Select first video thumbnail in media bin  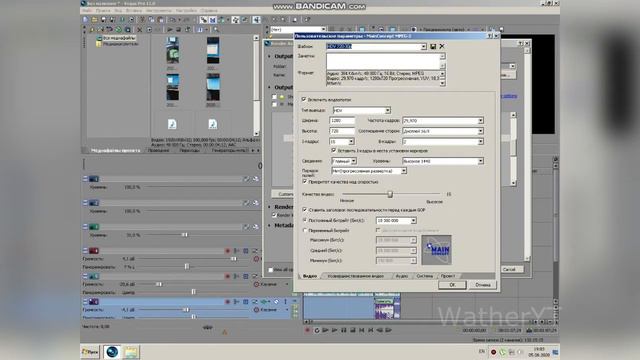pyautogui.click(x=173, y=50)
